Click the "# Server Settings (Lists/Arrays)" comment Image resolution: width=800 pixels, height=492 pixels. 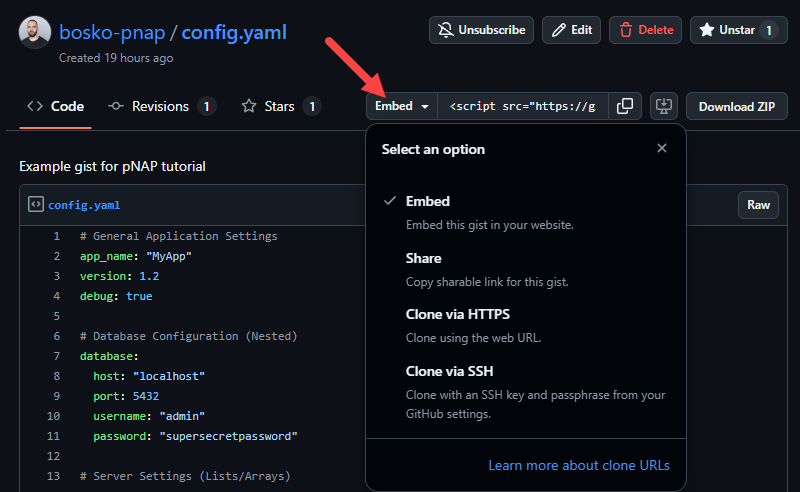coord(185,476)
